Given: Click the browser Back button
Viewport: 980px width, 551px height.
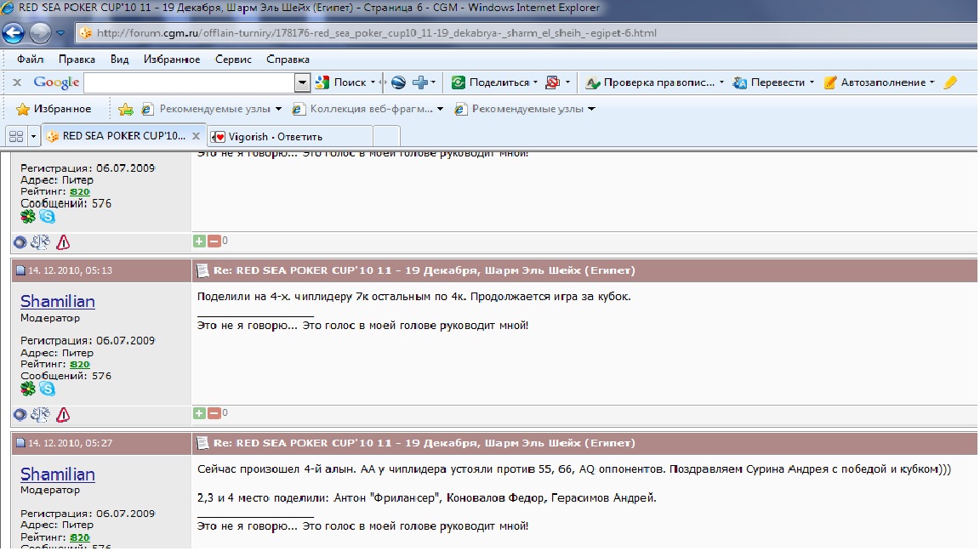Looking at the screenshot, I should click(14, 34).
